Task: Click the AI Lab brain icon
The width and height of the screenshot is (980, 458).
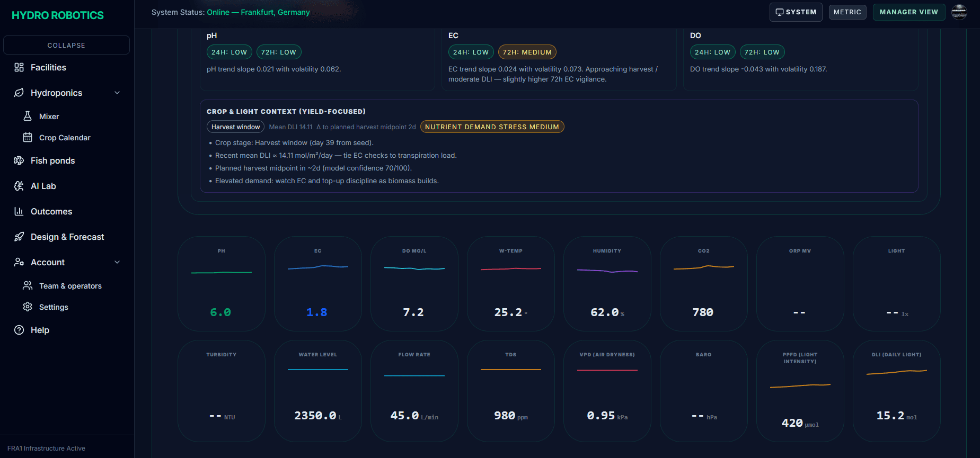Action: (19, 186)
